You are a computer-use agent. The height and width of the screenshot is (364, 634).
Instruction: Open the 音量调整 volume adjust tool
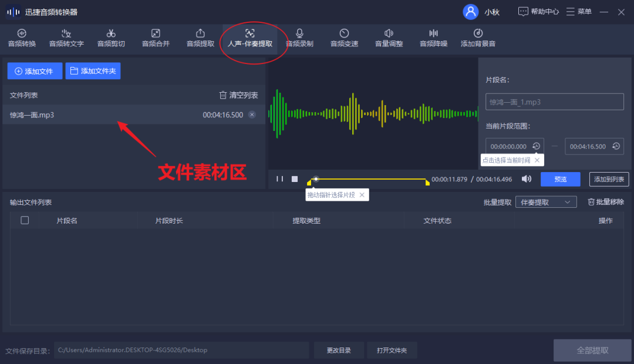(389, 38)
